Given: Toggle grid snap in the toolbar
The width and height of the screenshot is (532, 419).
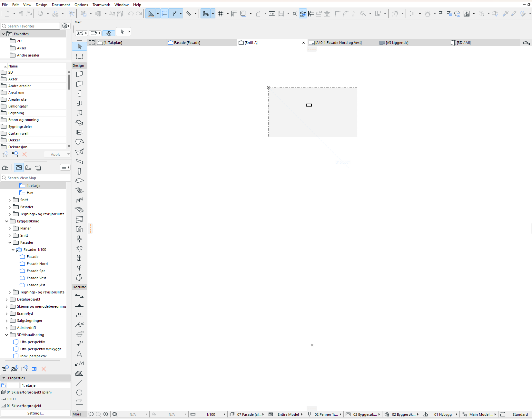Looking at the screenshot, I should pos(221,14).
